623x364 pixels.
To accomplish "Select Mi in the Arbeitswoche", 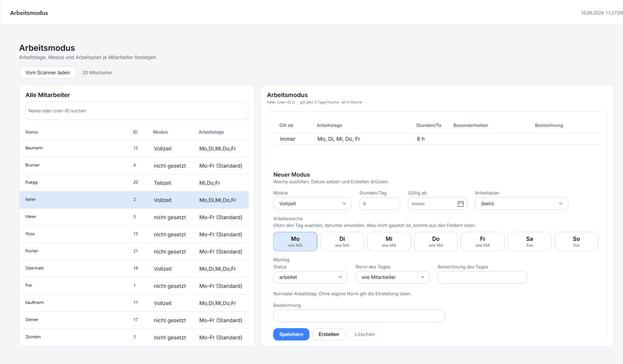I will (389, 242).
